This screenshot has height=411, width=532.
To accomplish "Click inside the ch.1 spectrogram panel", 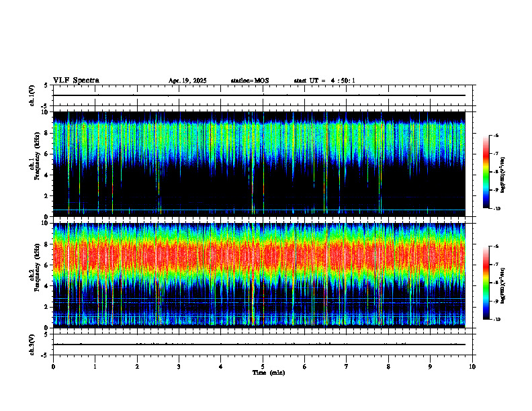I will 259,164.
